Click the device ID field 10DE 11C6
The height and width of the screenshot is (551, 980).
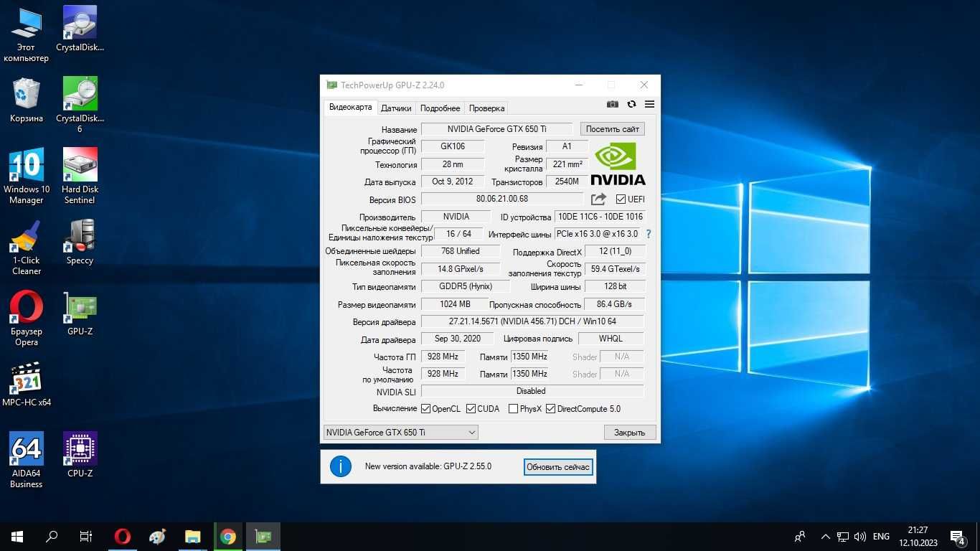click(x=600, y=217)
